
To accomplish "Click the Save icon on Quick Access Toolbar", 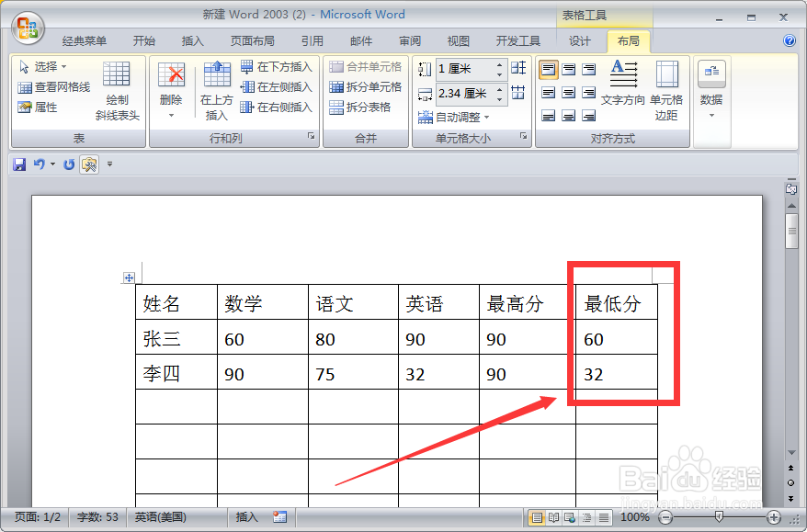I will [18, 164].
